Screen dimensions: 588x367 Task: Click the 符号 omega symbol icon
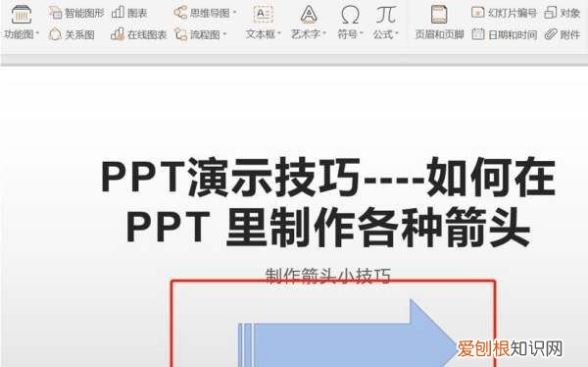350,15
